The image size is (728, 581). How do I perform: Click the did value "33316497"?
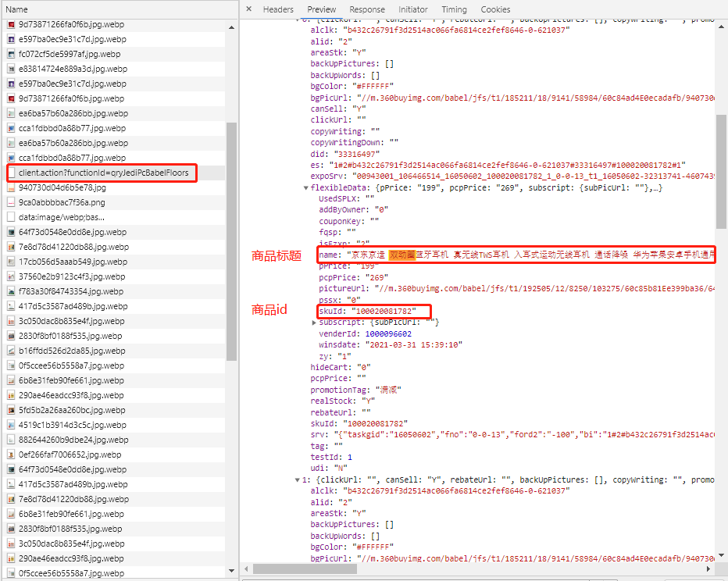tap(356, 154)
